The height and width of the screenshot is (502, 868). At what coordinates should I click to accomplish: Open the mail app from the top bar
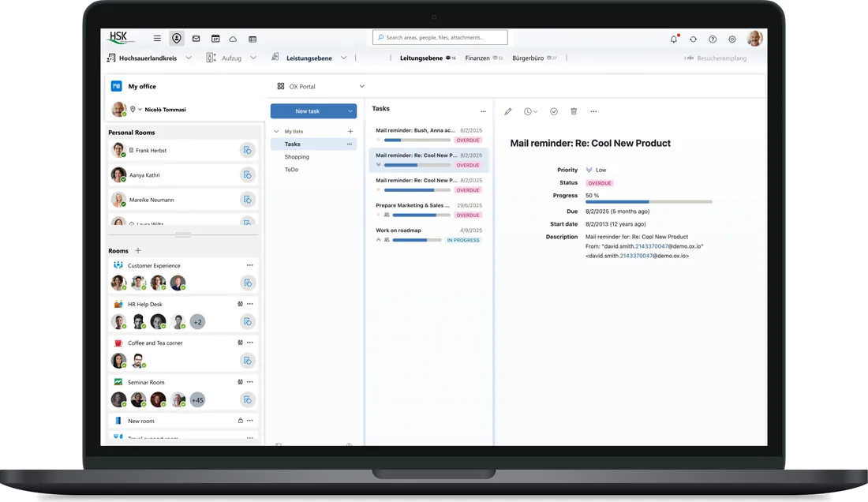[x=196, y=38]
